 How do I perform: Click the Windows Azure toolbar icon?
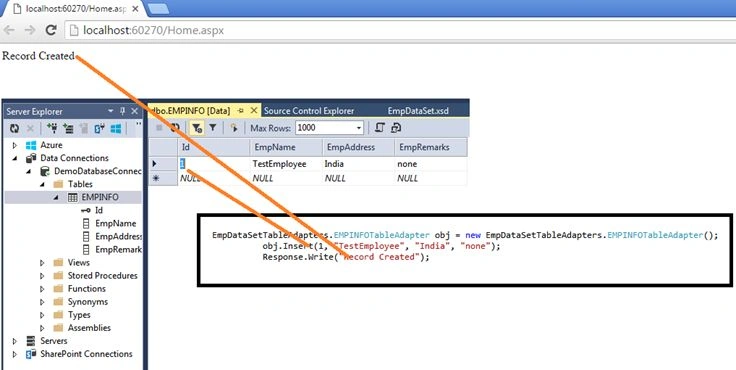point(115,129)
